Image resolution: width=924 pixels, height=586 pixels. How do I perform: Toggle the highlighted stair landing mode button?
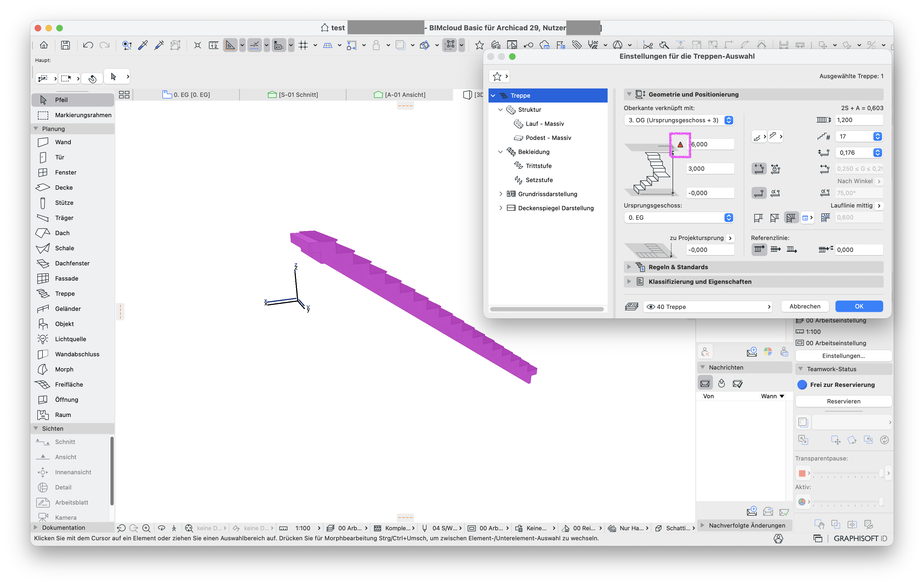point(791,218)
